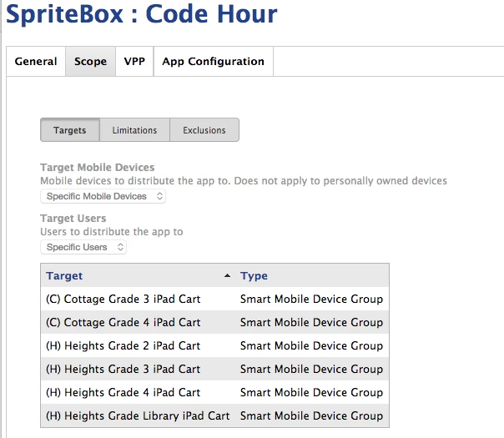This screenshot has height=438, width=504.
Task: Click Type cell of Heights Grade 2 row
Action: pos(311,345)
